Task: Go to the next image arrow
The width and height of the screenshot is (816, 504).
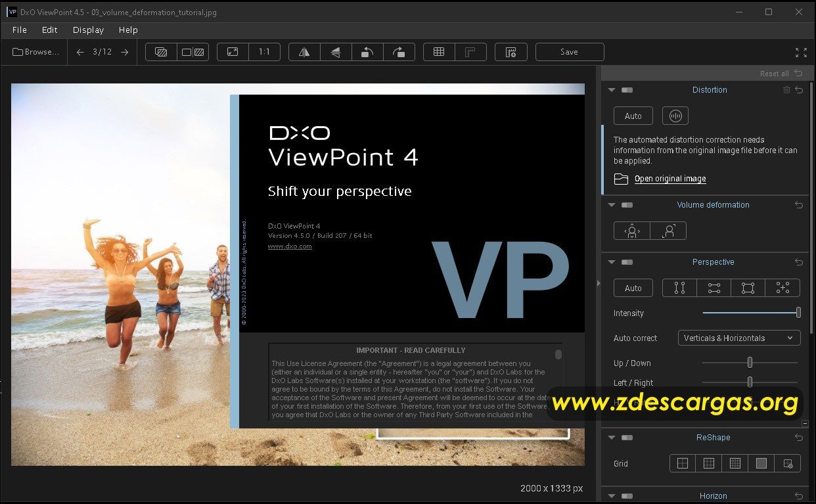Action: click(125, 52)
